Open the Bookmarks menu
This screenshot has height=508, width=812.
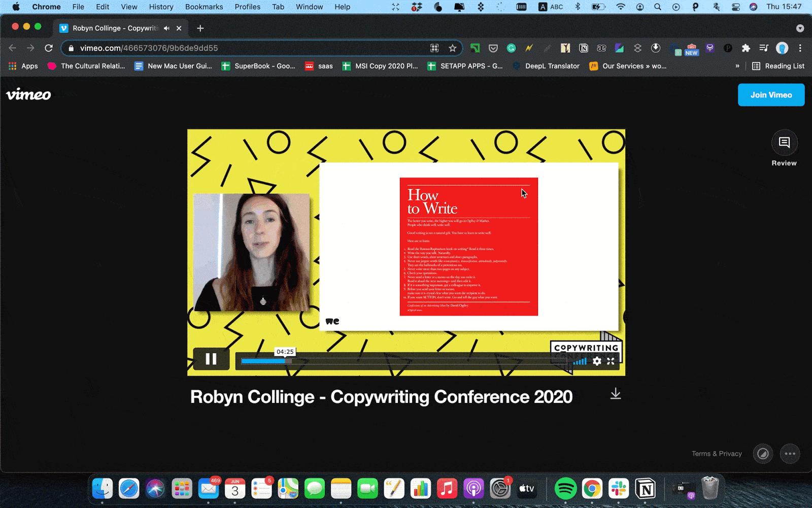click(204, 7)
